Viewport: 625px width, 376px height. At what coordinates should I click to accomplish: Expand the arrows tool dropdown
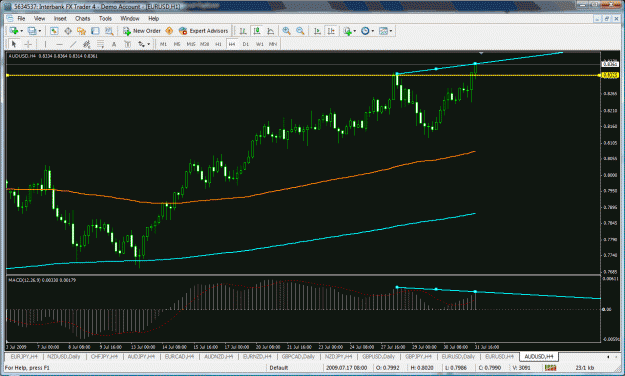[149, 44]
